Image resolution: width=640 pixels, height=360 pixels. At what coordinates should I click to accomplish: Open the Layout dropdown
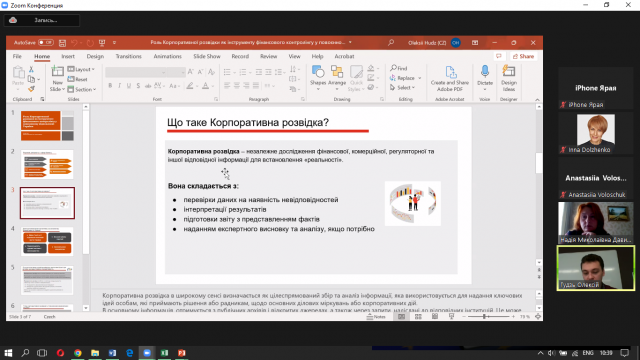click(x=81, y=69)
